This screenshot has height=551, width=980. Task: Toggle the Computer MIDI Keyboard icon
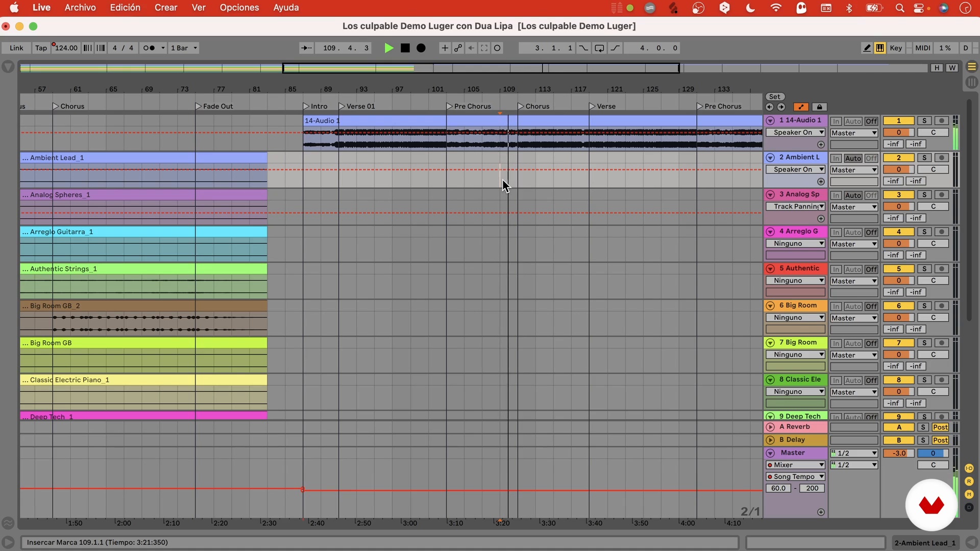tap(880, 48)
